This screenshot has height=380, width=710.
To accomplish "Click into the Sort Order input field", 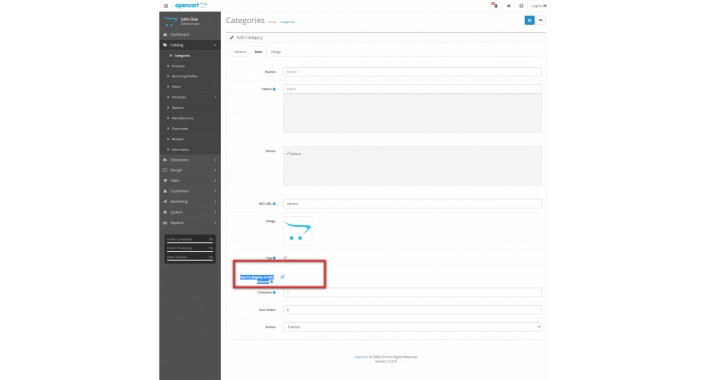I will coord(412,310).
